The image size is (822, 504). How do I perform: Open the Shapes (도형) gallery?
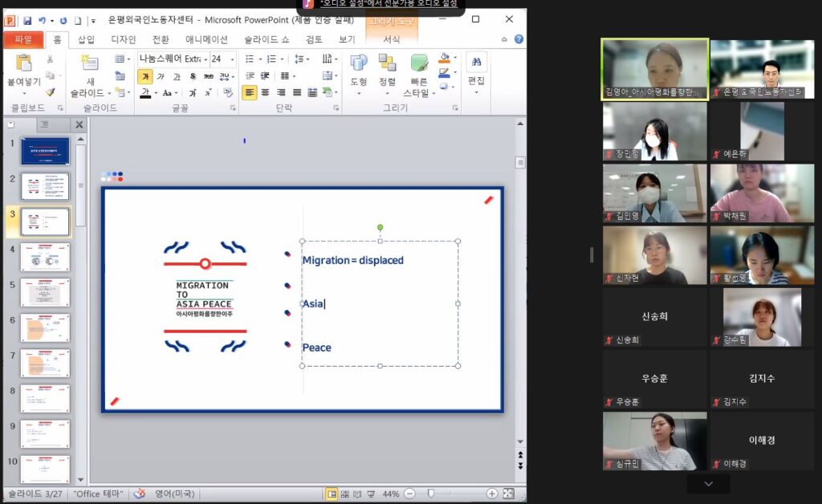point(359,75)
